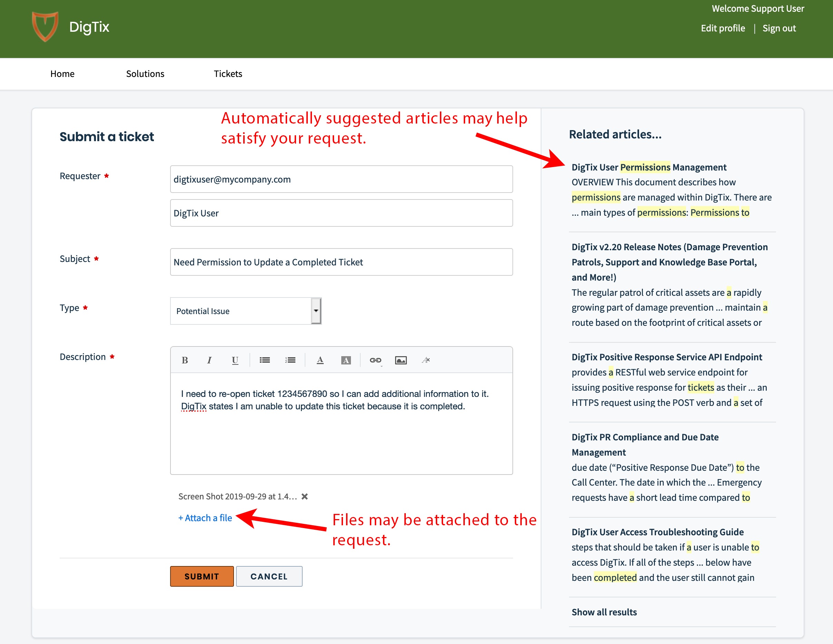Open the text color picker
This screenshot has width=833, height=644.
tap(320, 360)
